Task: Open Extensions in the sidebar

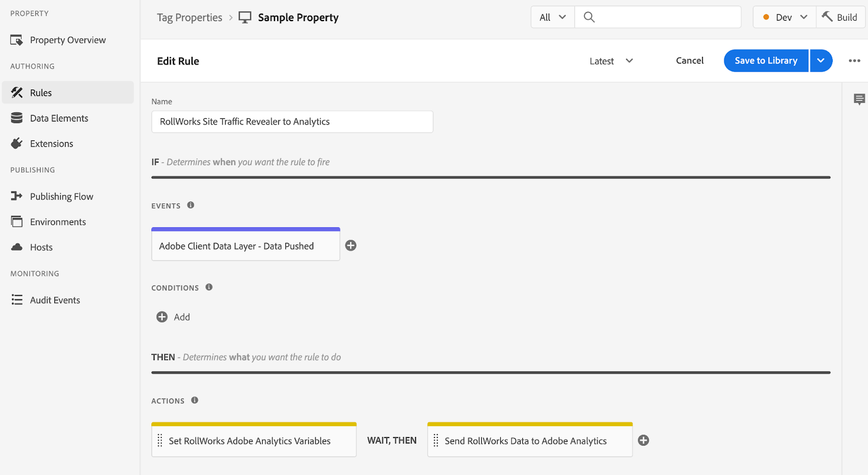Action: click(x=52, y=144)
